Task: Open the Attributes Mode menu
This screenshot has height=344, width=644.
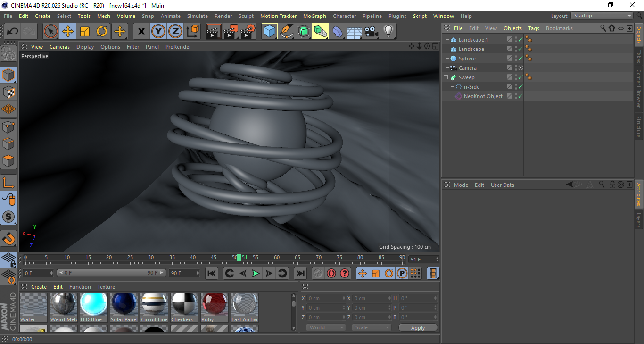Action: tap(461, 185)
